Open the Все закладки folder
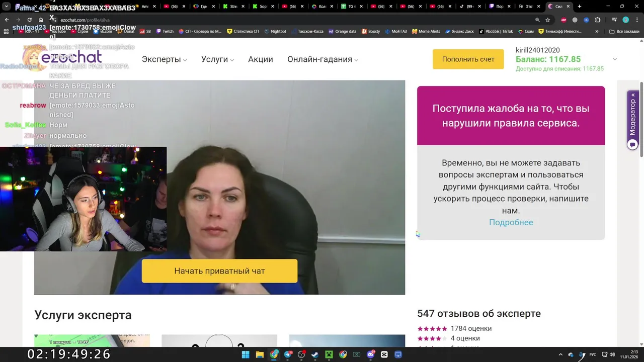The width and height of the screenshot is (644, 362). pos(624,31)
